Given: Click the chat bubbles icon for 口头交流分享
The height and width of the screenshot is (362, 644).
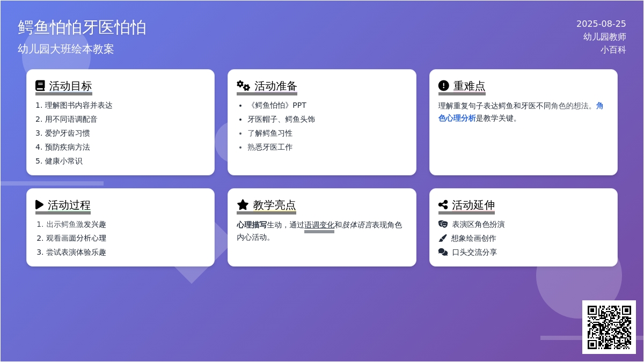Looking at the screenshot, I should pos(443,252).
